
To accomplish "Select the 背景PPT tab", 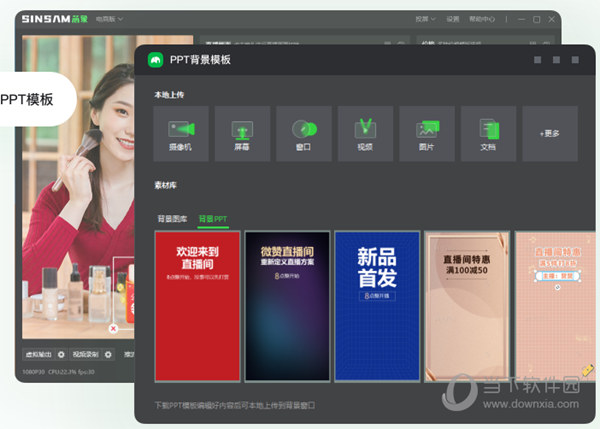I will coord(213,219).
